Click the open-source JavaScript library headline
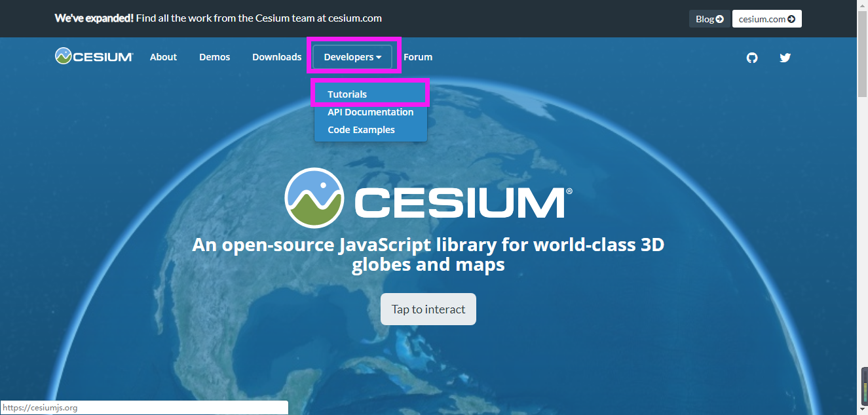This screenshot has height=415, width=868. coord(428,254)
